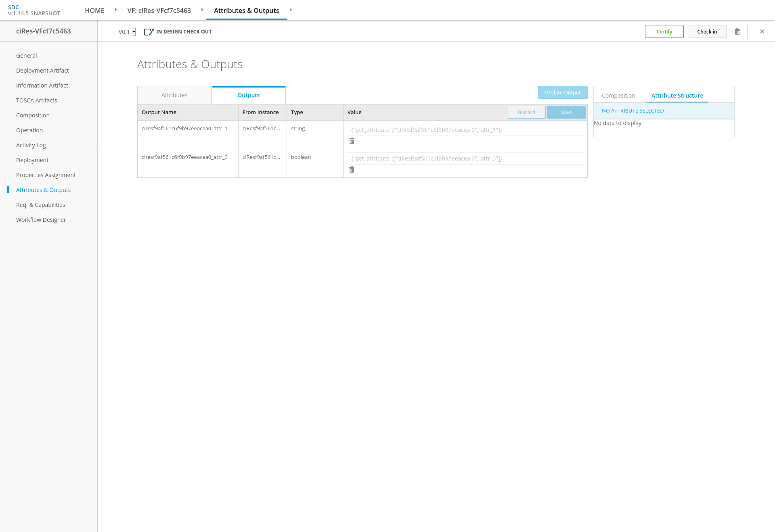
Task: Click the attr_1 value input field
Action: coord(465,130)
